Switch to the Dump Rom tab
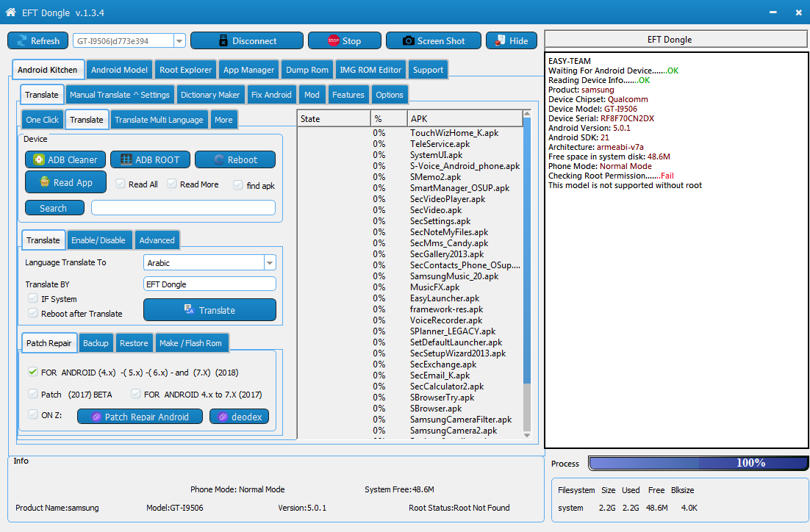810x532 pixels. click(x=307, y=70)
